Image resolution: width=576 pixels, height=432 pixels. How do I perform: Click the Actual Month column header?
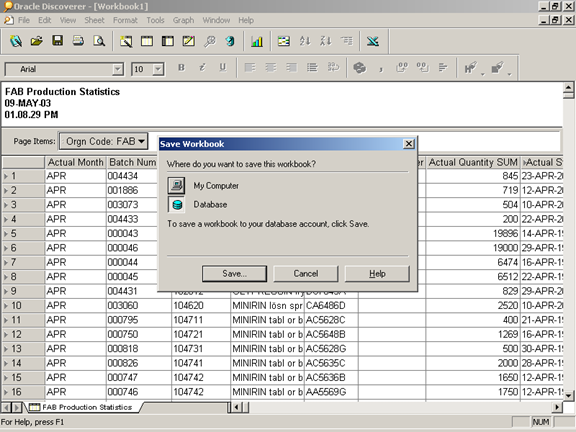76,162
